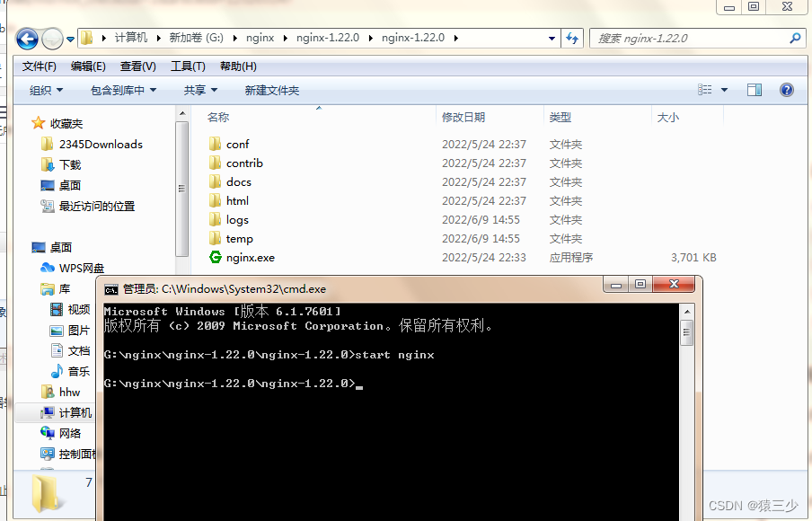Open the 包含到库中 dropdown
The image size is (812, 521).
[x=123, y=90]
